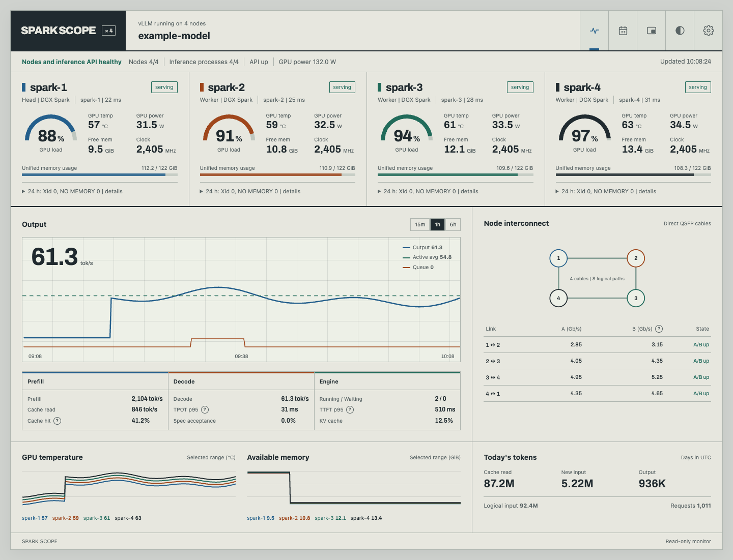
Task: Click the 'spark-4 13.4' Available memory legend
Action: tap(366, 518)
